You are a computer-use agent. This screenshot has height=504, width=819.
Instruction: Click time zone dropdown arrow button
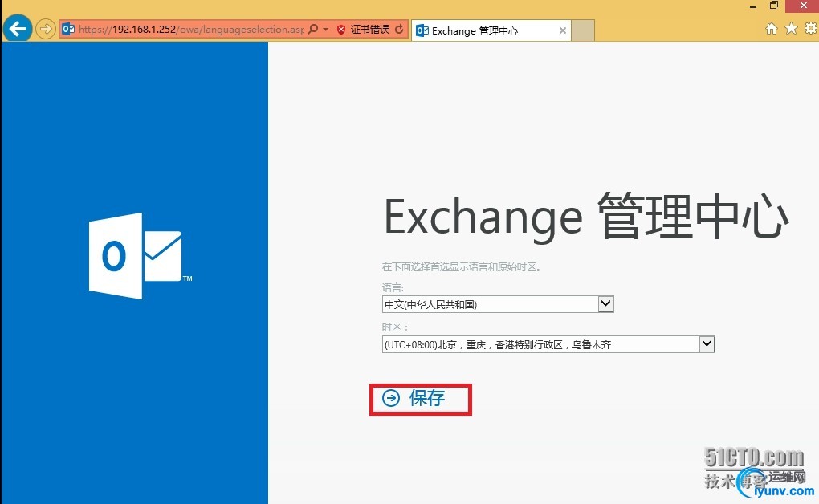pyautogui.click(x=707, y=344)
